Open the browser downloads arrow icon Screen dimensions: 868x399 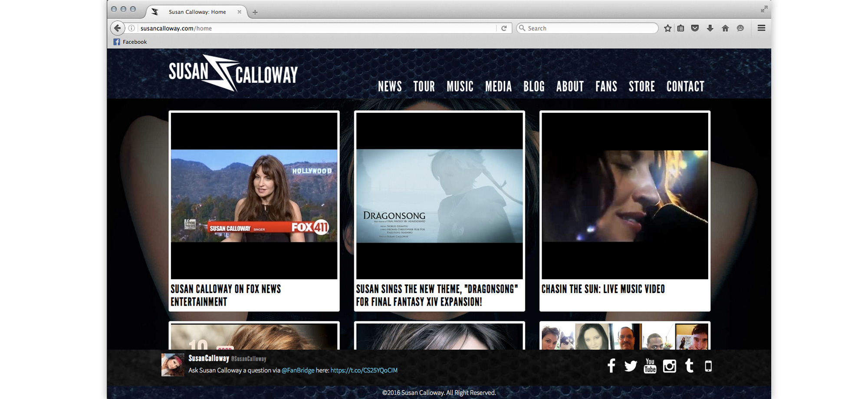point(710,28)
